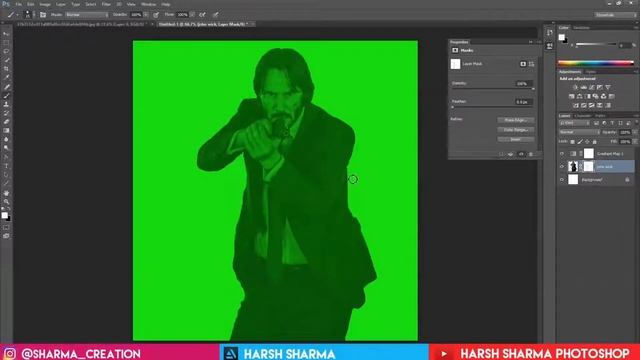This screenshot has width=640, height=360.
Task: Click the Color Range button
Action: pyautogui.click(x=516, y=130)
